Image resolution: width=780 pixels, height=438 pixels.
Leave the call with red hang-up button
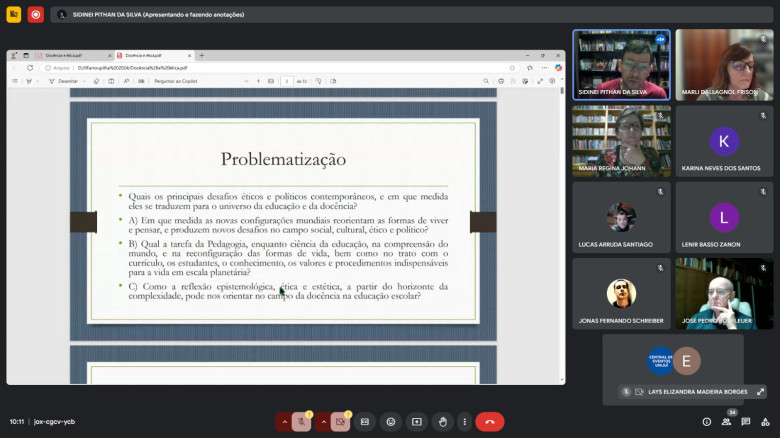[489, 422]
